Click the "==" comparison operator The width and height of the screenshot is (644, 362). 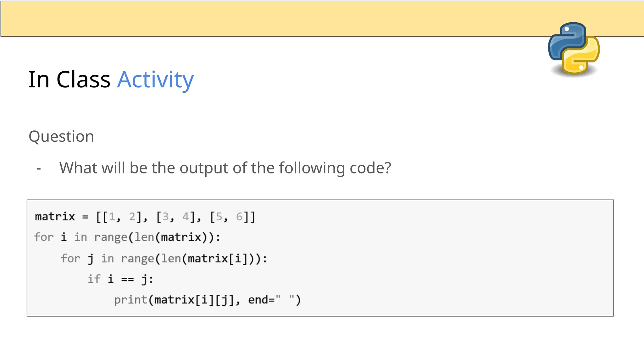(127, 279)
